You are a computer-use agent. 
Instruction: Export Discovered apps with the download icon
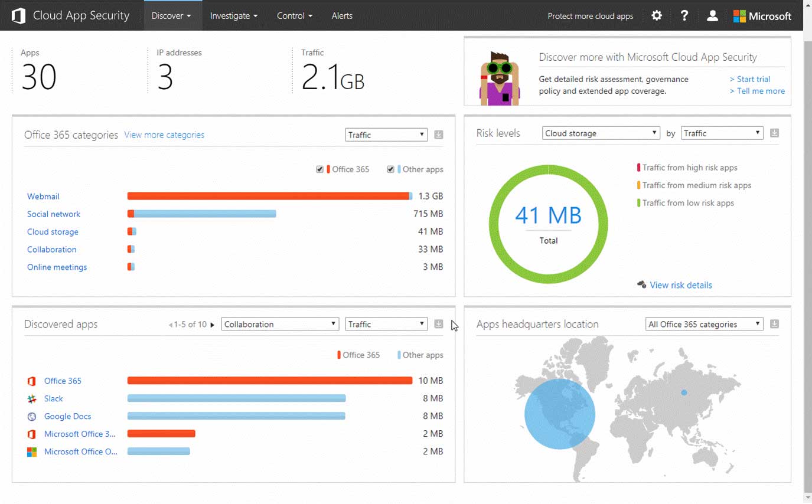click(x=439, y=324)
